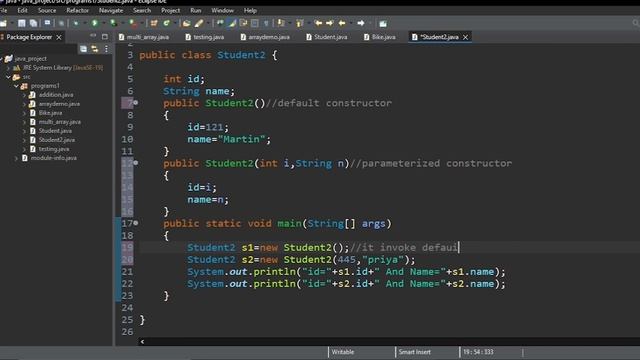This screenshot has height=360, width=640.
Task: Toggle Mark Occurrences highlighter button
Action: (x=232, y=23)
